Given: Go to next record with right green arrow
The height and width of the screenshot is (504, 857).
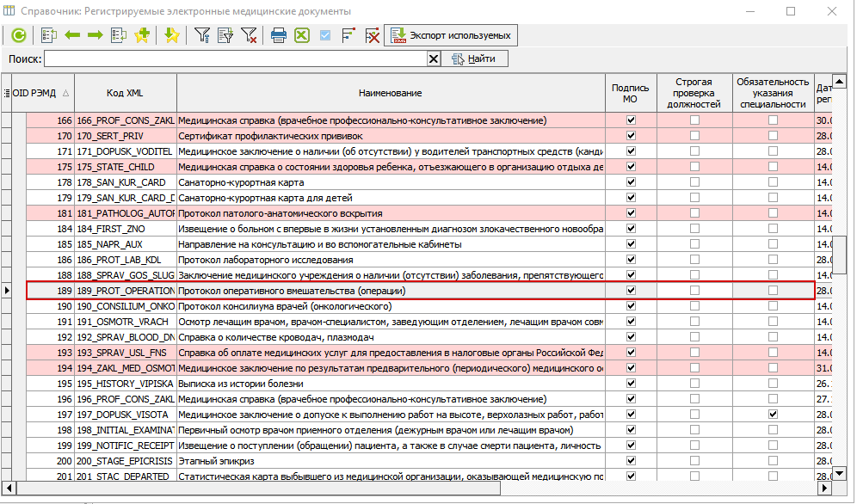Looking at the screenshot, I should (x=96, y=35).
